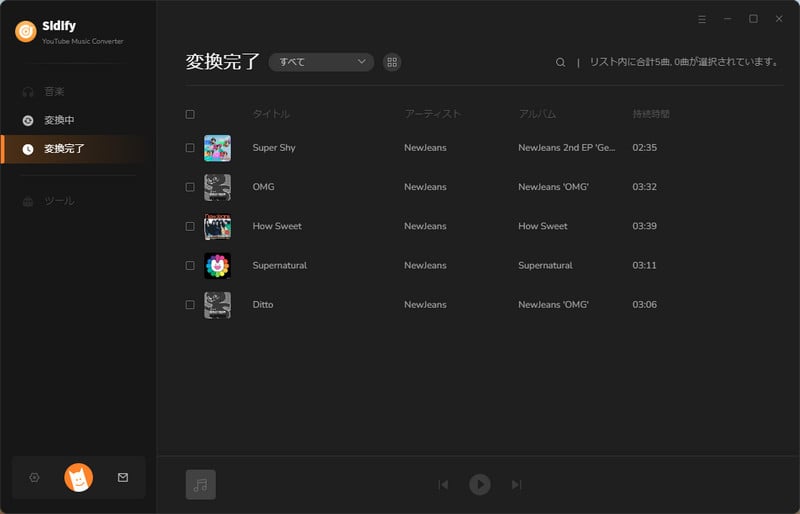Click duration 03:06
The height and width of the screenshot is (514, 800).
[x=644, y=305]
